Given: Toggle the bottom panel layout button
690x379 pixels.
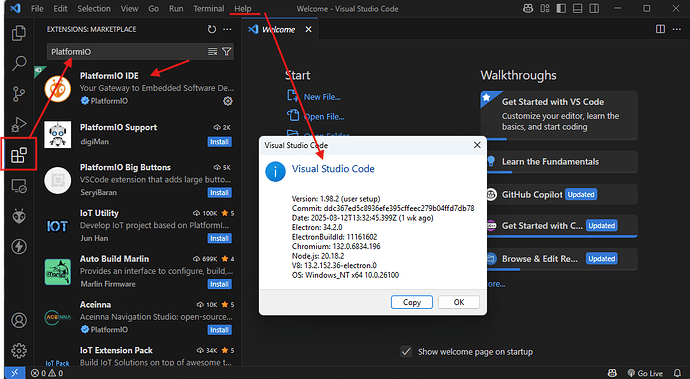Looking at the screenshot, I should (x=578, y=8).
